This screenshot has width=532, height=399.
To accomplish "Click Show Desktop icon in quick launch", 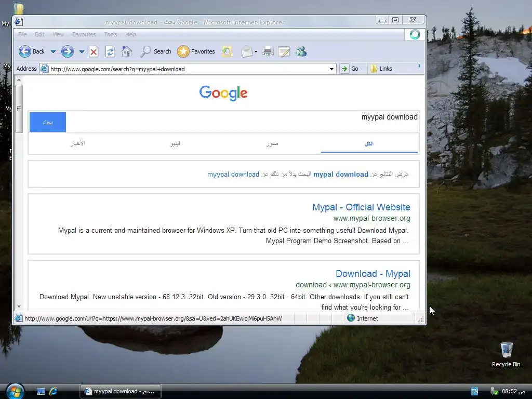I will coord(41,391).
